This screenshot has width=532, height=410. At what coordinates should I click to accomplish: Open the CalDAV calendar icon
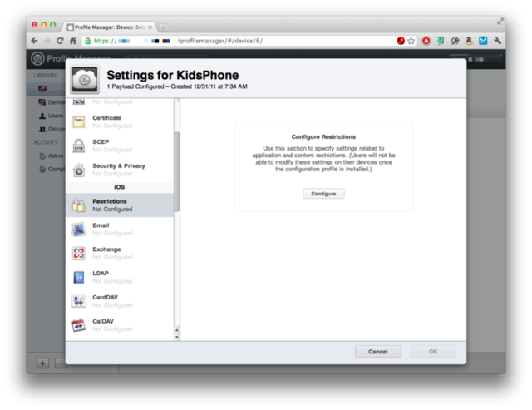(79, 325)
